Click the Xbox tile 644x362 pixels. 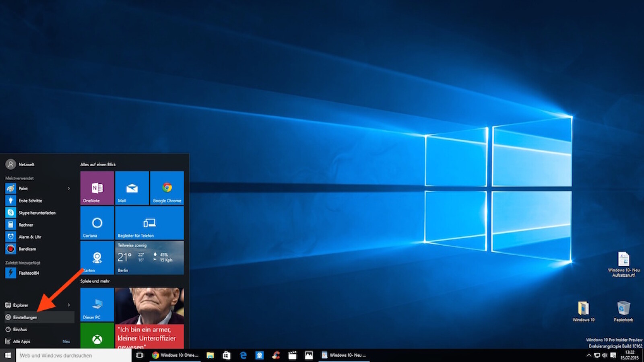(97, 338)
